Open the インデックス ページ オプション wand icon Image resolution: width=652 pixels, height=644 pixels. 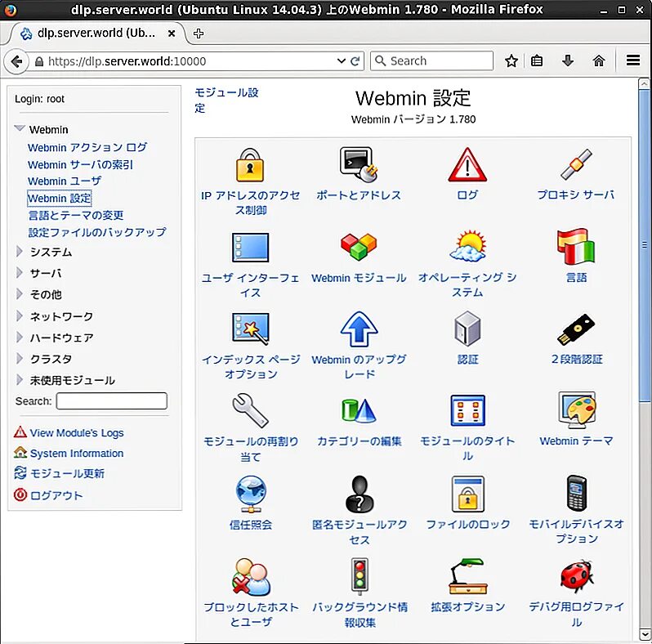(x=250, y=329)
